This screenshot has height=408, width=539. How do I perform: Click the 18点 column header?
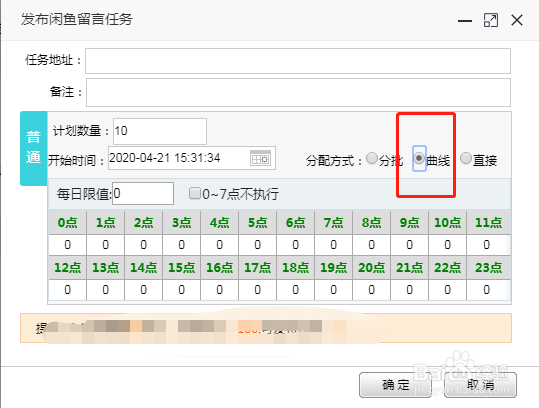[295, 267]
